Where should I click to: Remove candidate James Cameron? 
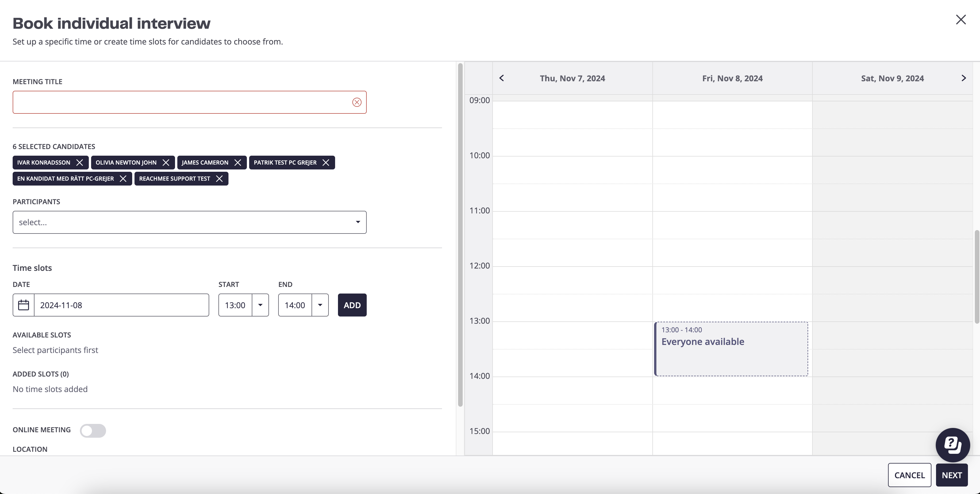pos(238,162)
